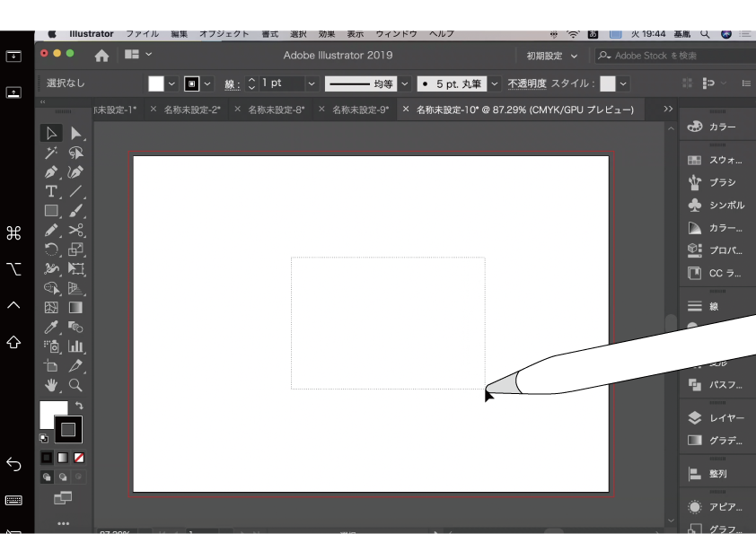This screenshot has height=534, width=756.
Task: Swap fill and stroke arrows
Action: coord(80,407)
